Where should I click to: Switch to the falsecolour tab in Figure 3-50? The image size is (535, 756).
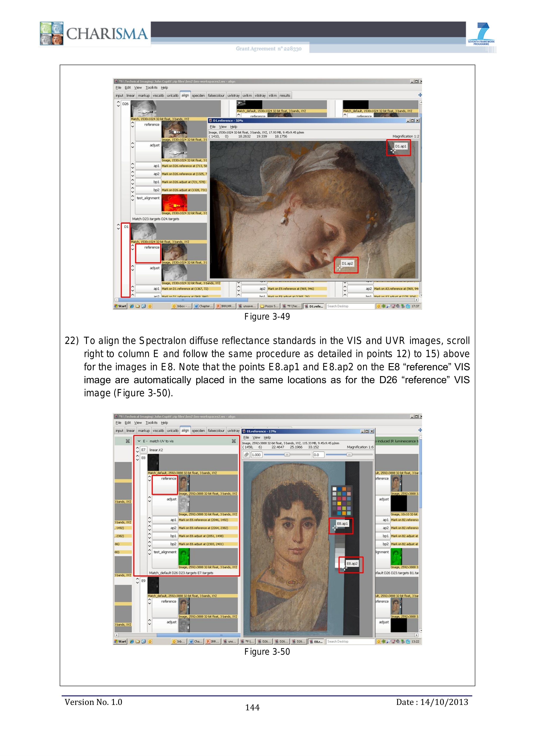click(x=216, y=431)
